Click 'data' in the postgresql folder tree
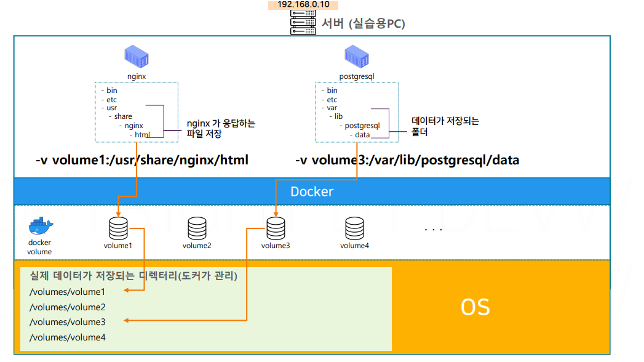This screenshot has width=644, height=362. tap(362, 135)
